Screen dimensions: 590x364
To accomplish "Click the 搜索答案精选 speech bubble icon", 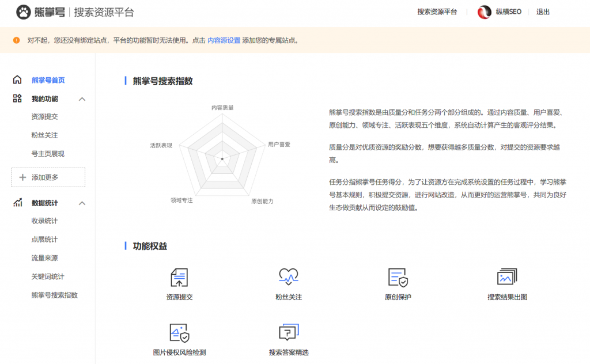I will (x=288, y=332).
